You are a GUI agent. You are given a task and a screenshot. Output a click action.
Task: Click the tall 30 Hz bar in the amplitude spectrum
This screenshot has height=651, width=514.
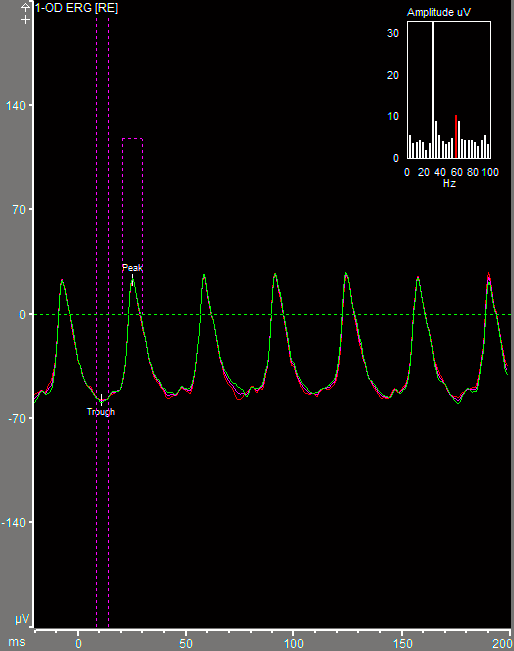(433, 90)
